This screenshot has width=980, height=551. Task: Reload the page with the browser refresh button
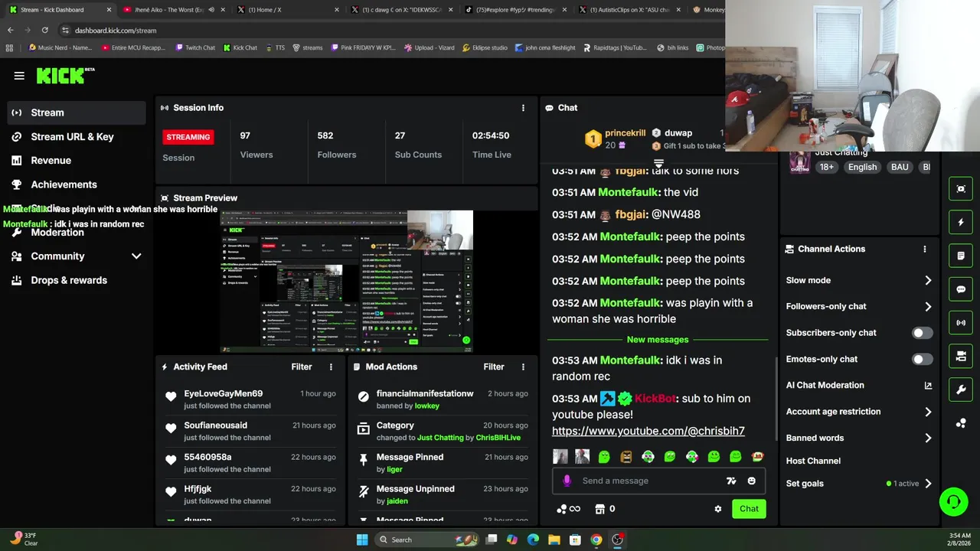point(44,30)
